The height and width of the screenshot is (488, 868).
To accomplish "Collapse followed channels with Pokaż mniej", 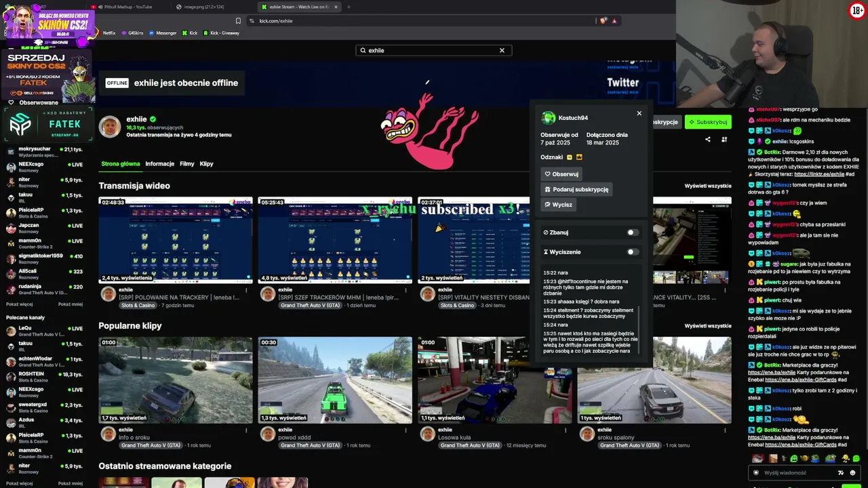I will (x=71, y=304).
